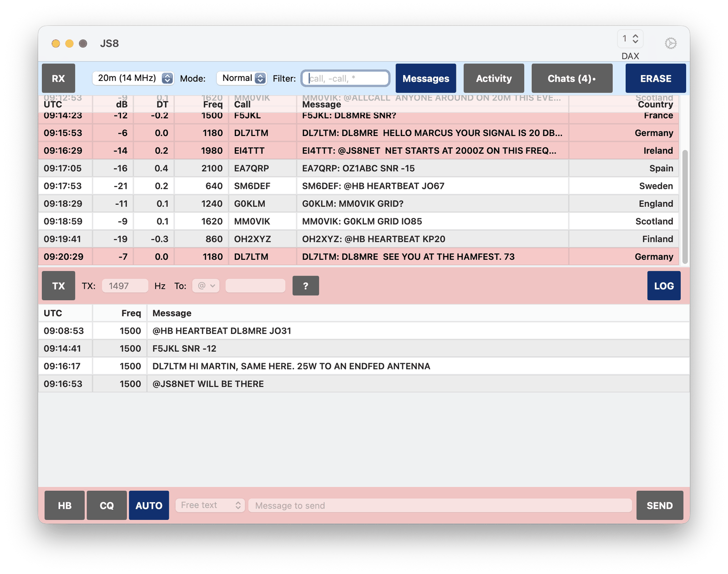Click the ERASE button
Viewport: 728px width, 574px height.
click(x=656, y=78)
